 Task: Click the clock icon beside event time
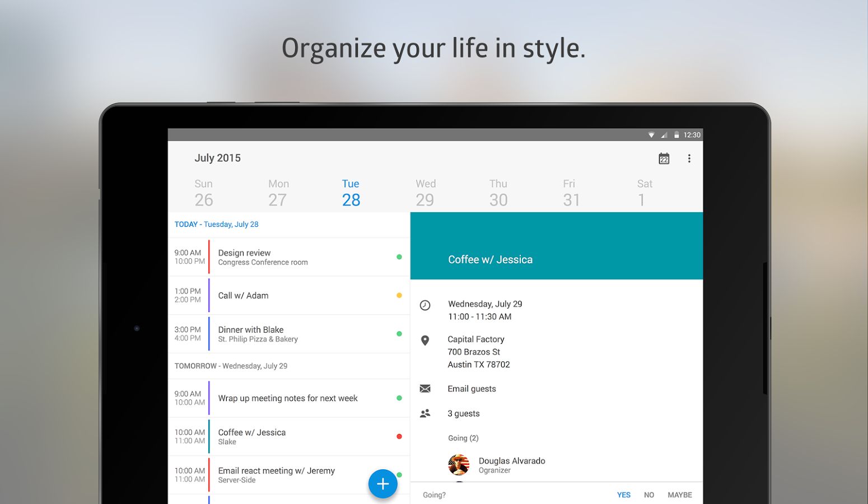tap(425, 305)
